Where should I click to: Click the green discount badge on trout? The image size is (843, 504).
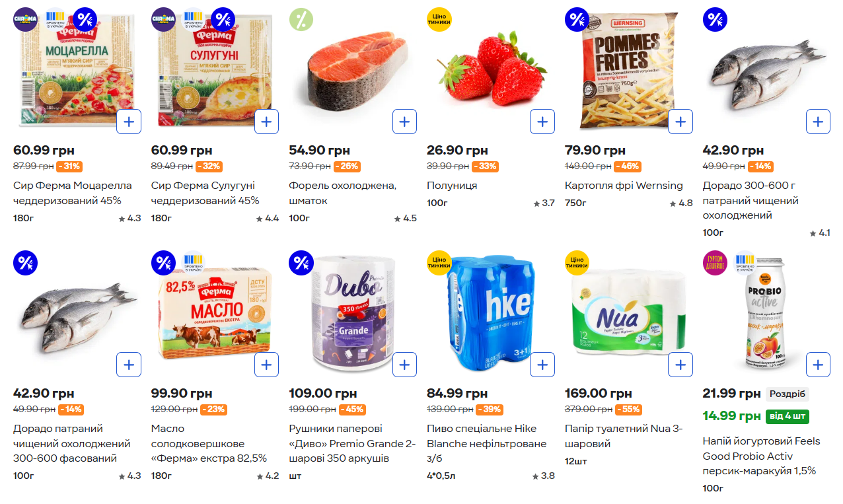coord(301,20)
